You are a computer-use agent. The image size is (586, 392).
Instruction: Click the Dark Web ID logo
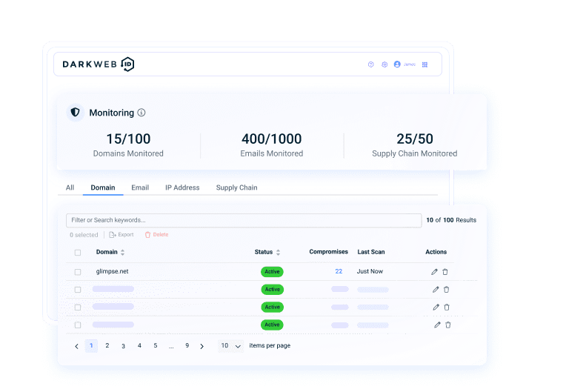coord(99,64)
